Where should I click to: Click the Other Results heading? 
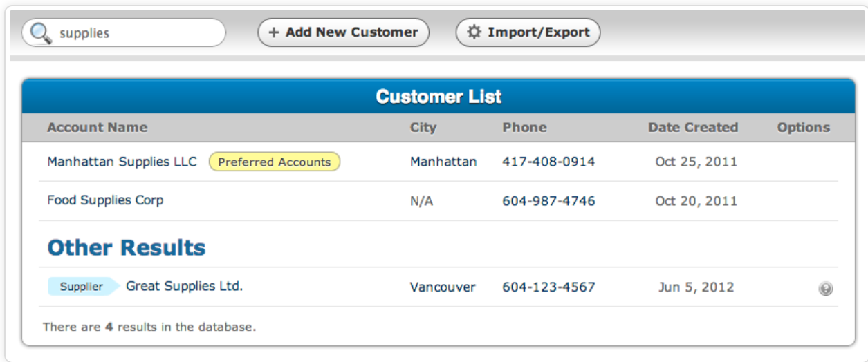[127, 247]
